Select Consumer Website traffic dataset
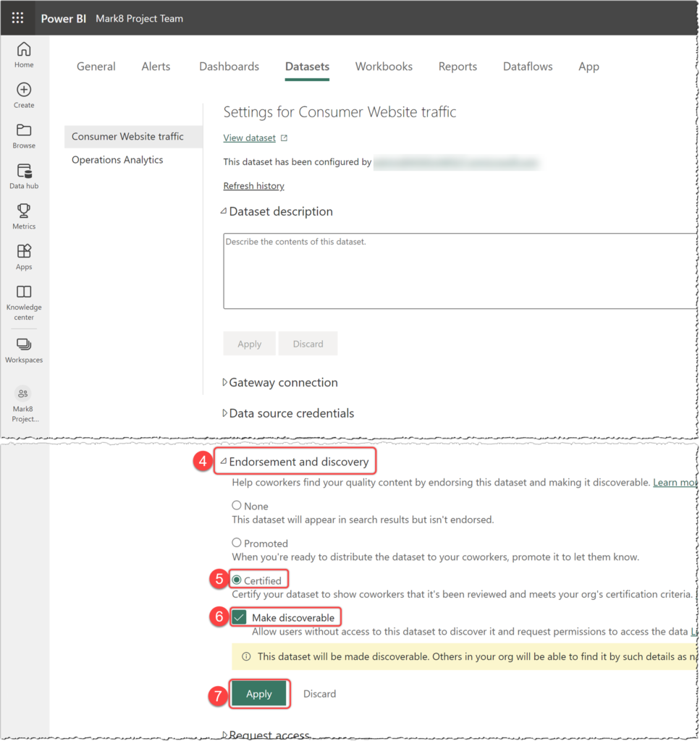Screen dimensions: 700x741 coord(134,137)
